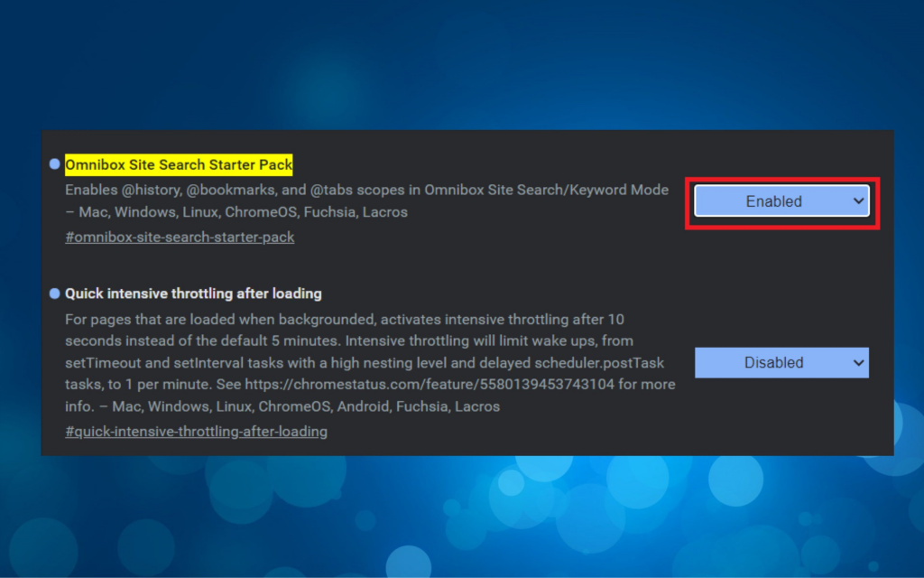The height and width of the screenshot is (578, 924).
Task: Open the Disabled dropdown for Quick intensive throttling
Action: 781,362
